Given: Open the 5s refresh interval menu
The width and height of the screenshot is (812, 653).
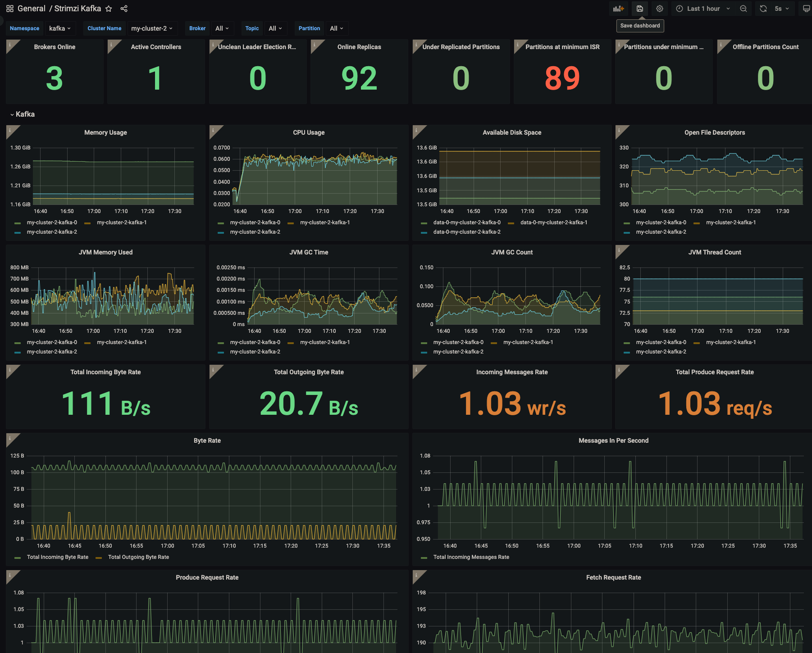Looking at the screenshot, I should pyautogui.click(x=782, y=9).
